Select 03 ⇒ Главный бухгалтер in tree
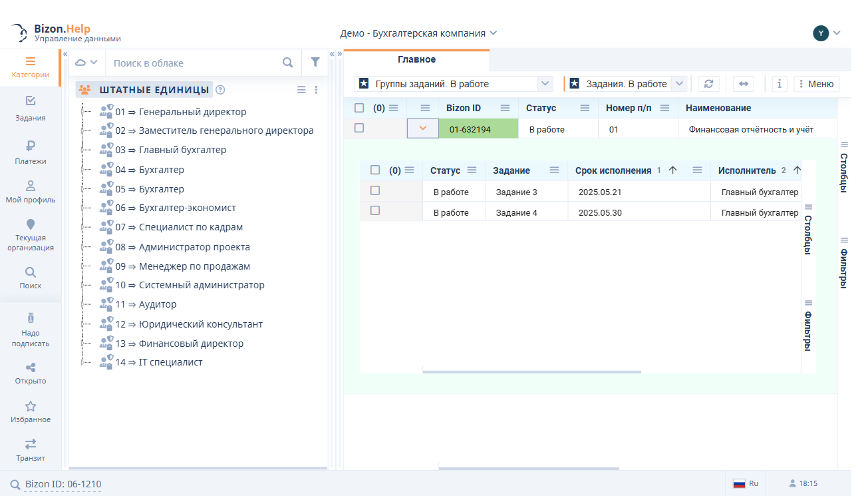 182,150
